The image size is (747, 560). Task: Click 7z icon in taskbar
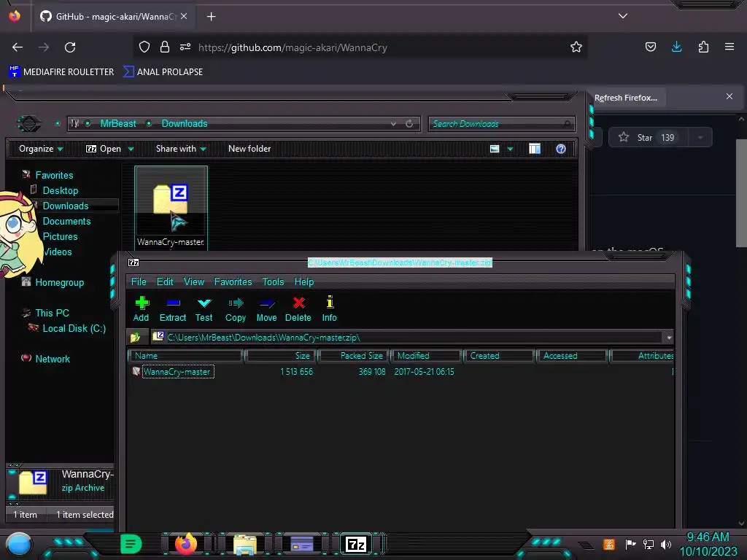[356, 544]
